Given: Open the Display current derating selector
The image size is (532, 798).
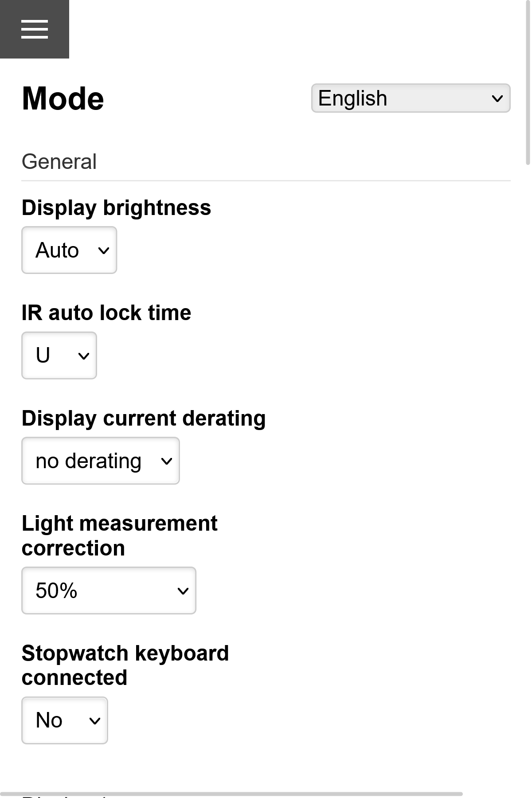Looking at the screenshot, I should click(100, 461).
